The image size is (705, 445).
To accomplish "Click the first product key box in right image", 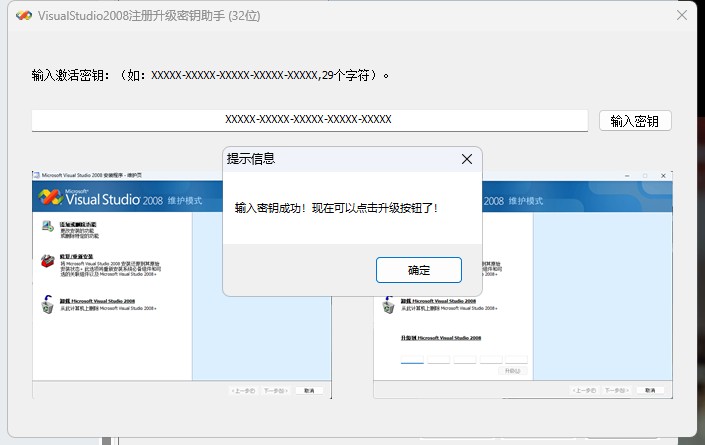I will click(x=412, y=360).
